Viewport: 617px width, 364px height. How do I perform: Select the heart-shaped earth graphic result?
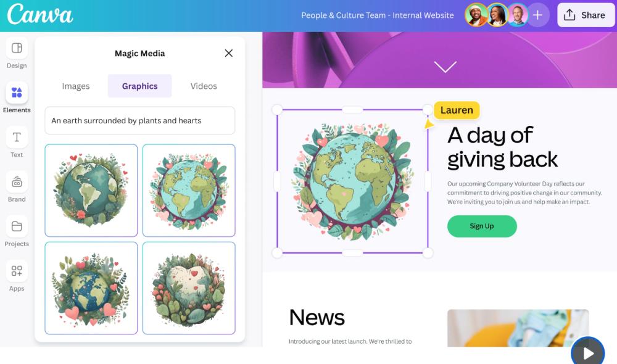[x=189, y=288]
